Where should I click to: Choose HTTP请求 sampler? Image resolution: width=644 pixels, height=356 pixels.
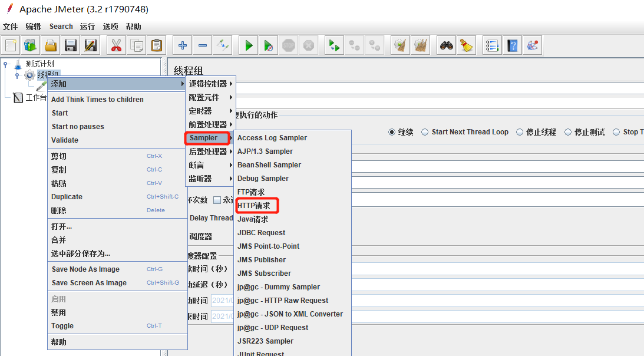click(x=292, y=206)
